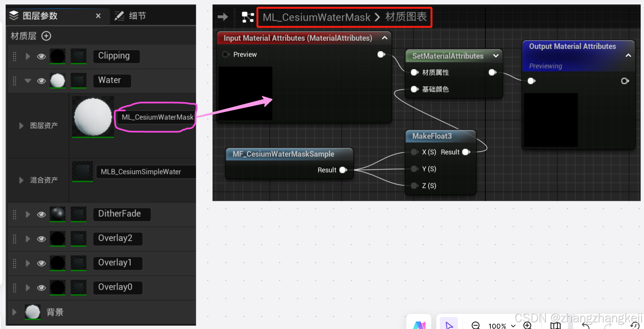The width and height of the screenshot is (644, 329).
Task: Click the large ML_CesiumWaterMask sphere preview
Action: point(93,117)
